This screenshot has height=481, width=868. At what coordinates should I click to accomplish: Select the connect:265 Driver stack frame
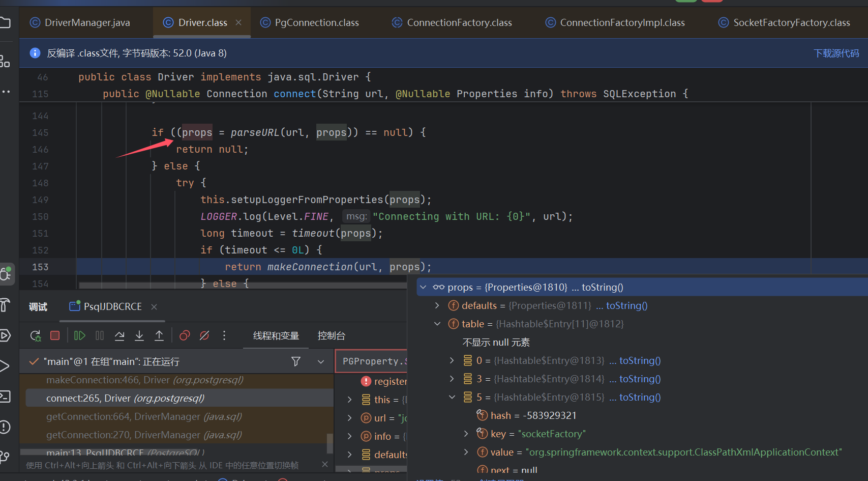(x=179, y=398)
